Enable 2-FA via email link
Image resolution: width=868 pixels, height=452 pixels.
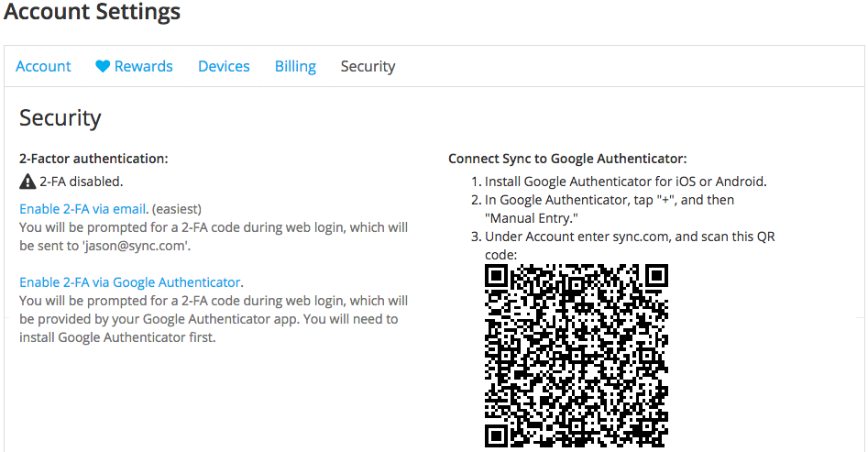pyautogui.click(x=82, y=209)
